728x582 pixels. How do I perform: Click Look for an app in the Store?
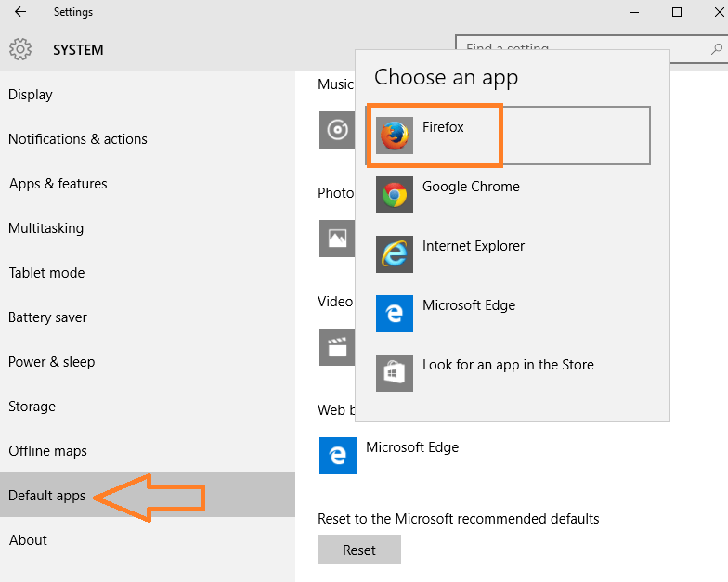(x=508, y=365)
